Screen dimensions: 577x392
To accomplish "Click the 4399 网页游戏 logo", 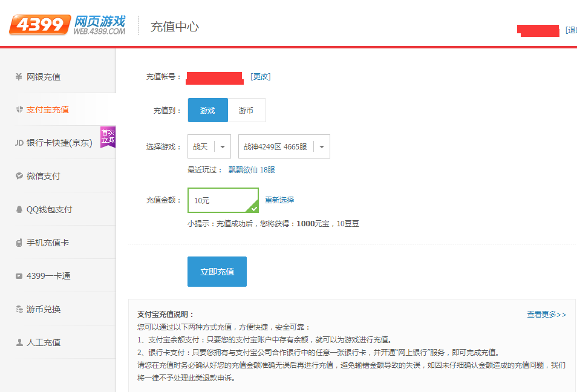I will 67,25.
